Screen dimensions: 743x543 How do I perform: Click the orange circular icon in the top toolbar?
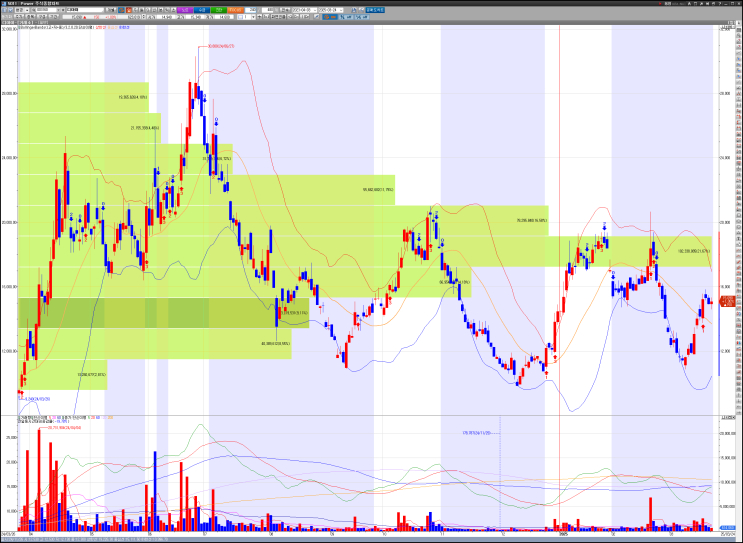pos(121,10)
